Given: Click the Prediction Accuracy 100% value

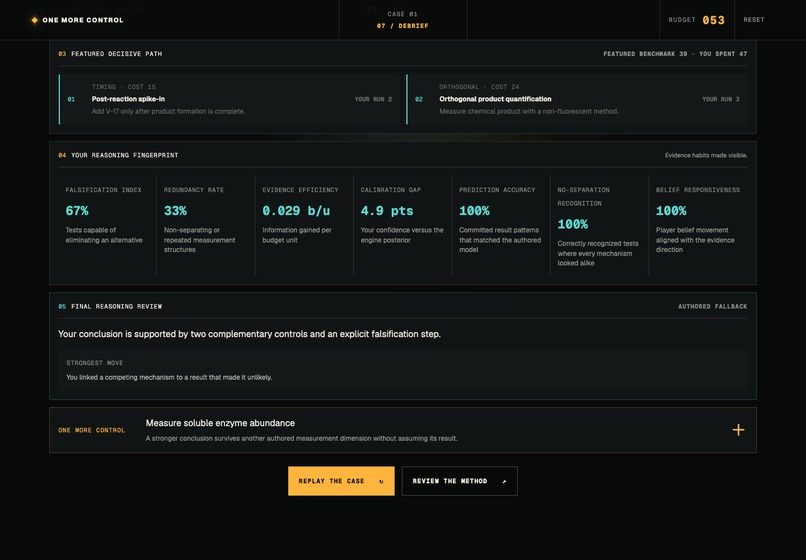Looking at the screenshot, I should pos(474,211).
